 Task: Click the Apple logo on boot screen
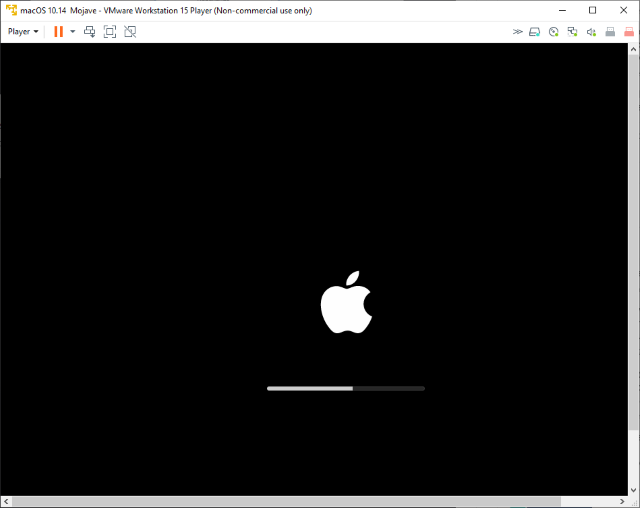coord(345,302)
